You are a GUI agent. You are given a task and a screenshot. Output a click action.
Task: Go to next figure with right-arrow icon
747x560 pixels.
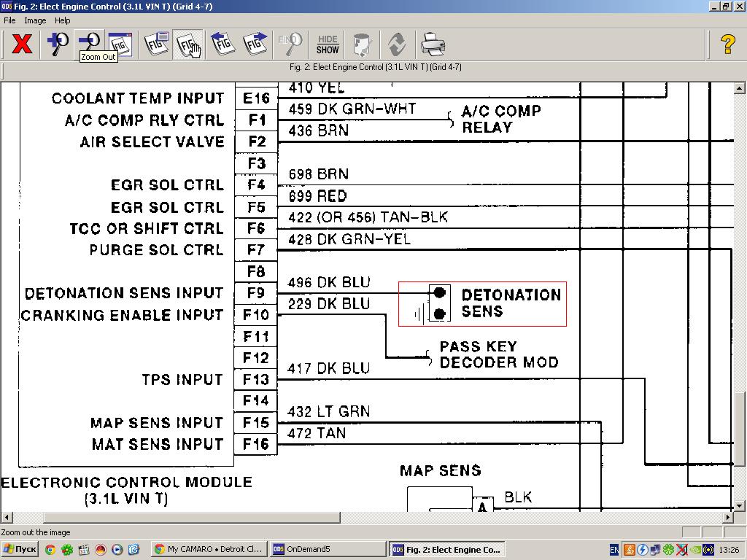(x=255, y=44)
